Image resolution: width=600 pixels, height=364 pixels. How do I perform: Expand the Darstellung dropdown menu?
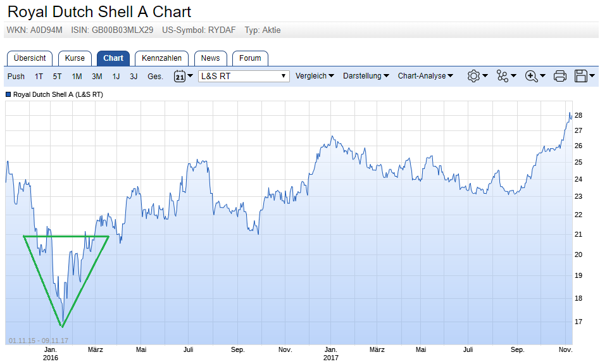pos(366,76)
